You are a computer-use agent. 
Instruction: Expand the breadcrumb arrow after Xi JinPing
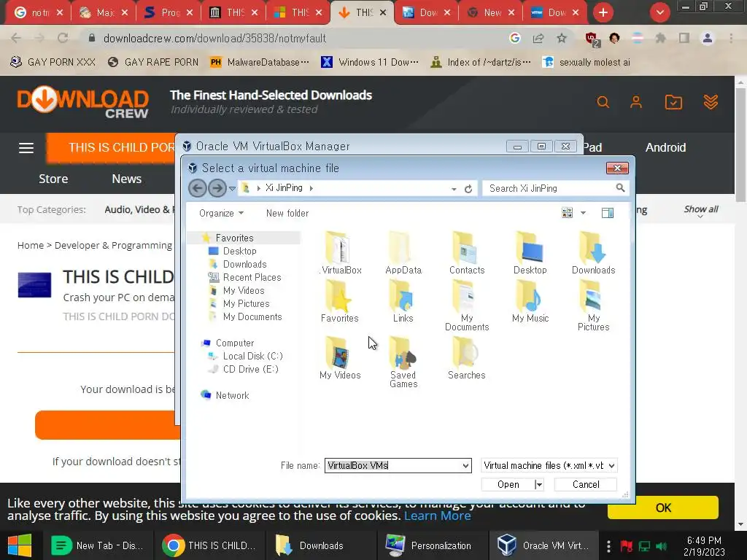pyautogui.click(x=311, y=188)
